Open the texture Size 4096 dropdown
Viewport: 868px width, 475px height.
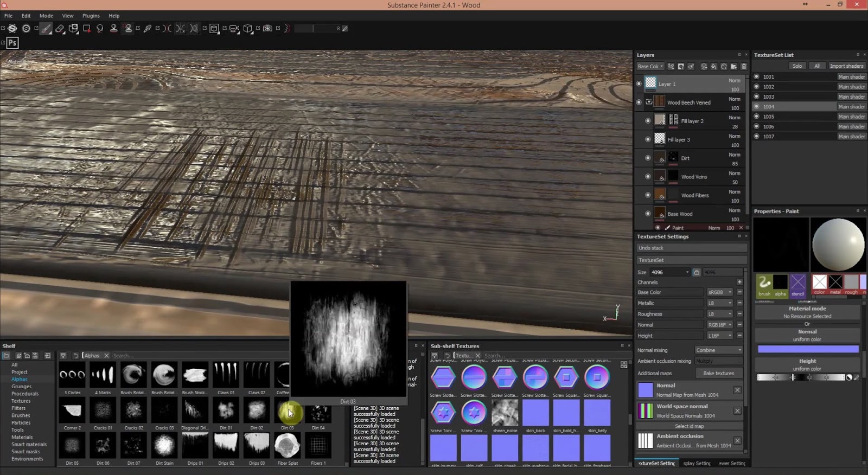[x=670, y=272]
